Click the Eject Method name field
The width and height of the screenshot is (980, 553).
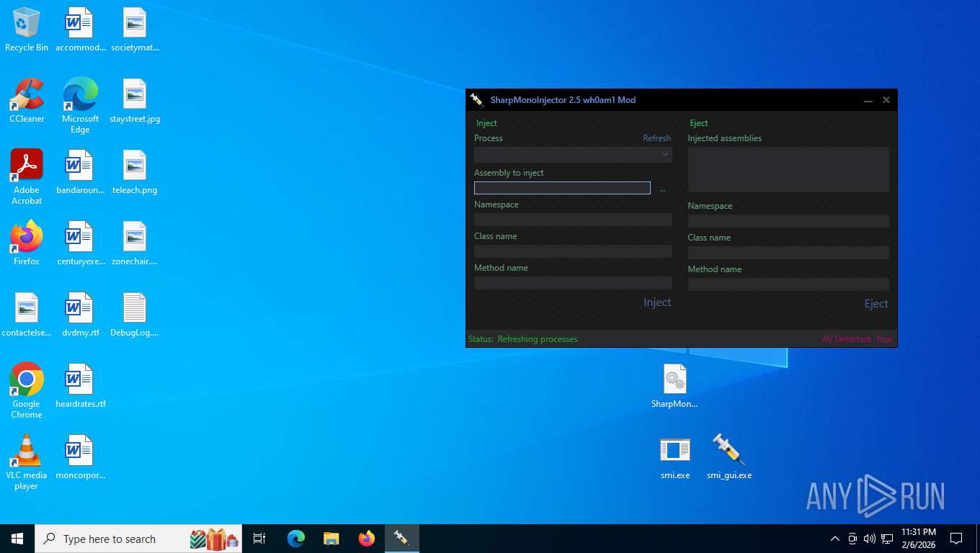coord(788,284)
